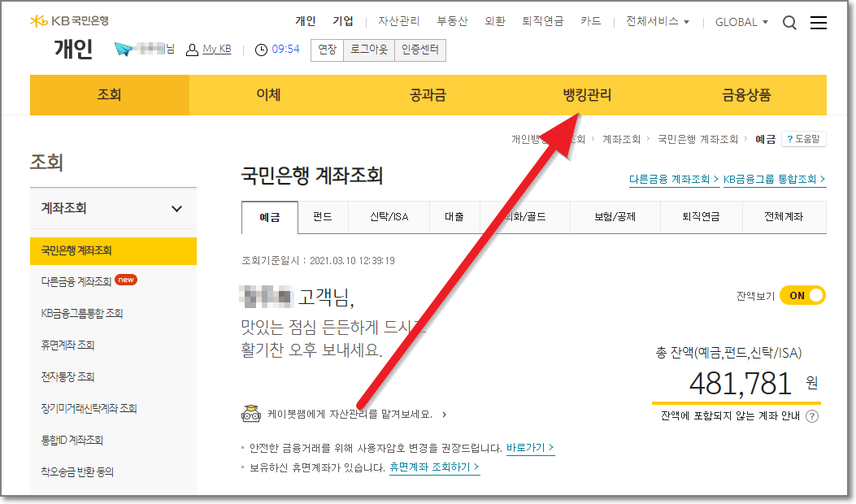
Task: Switch to the 대출 tab
Action: pos(454,217)
